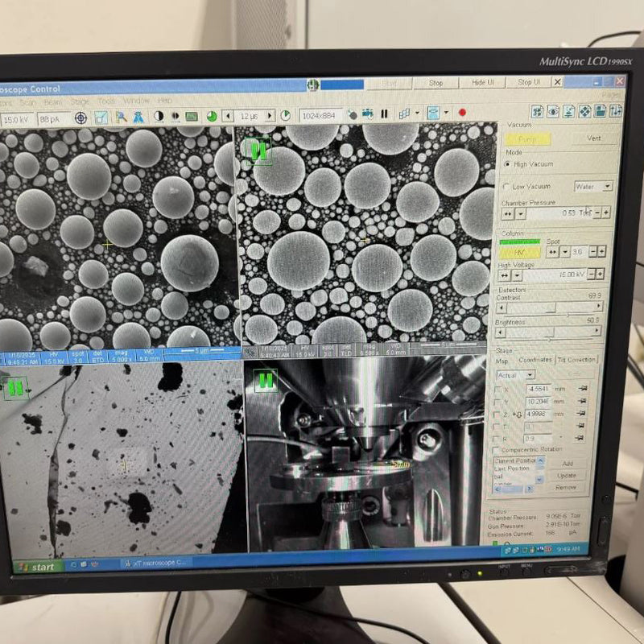Click the green pause marker in the top-right SEM image
Viewport: 644px width, 644px height.
point(258,151)
